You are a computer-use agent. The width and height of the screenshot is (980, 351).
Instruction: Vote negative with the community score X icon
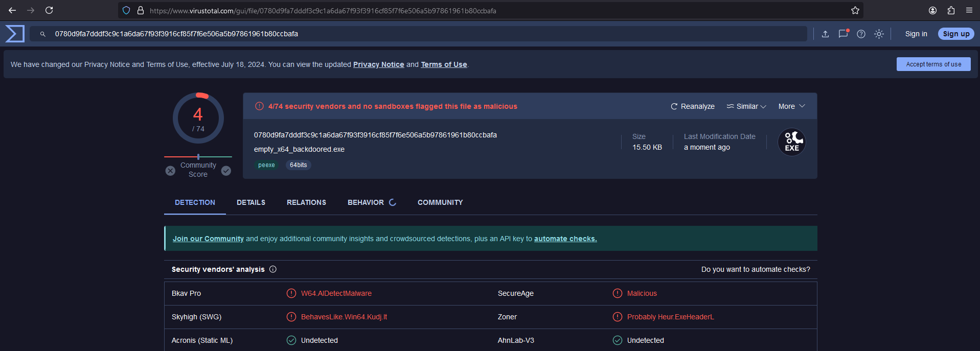click(170, 171)
